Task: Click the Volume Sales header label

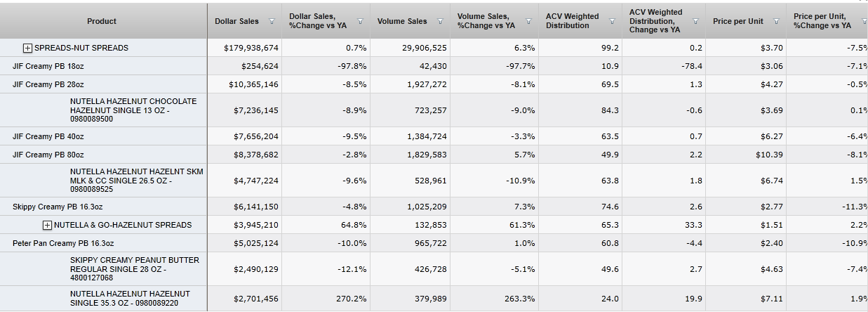Action: 402,22
